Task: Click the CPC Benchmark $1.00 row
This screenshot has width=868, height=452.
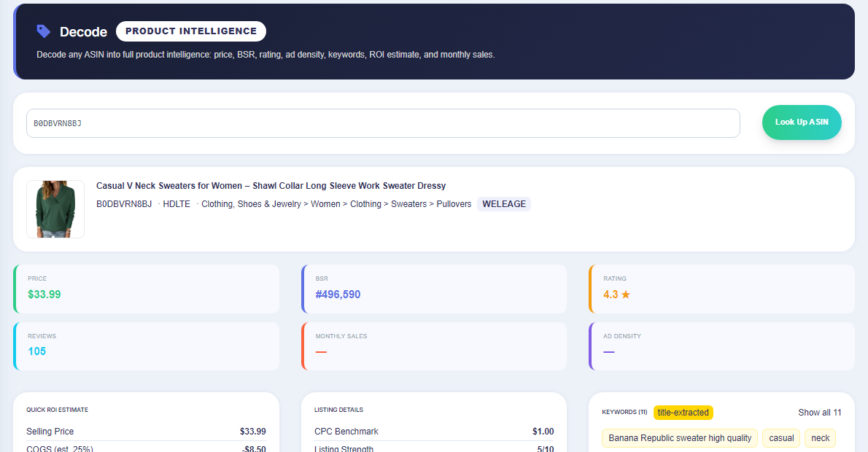Action: 434,432
